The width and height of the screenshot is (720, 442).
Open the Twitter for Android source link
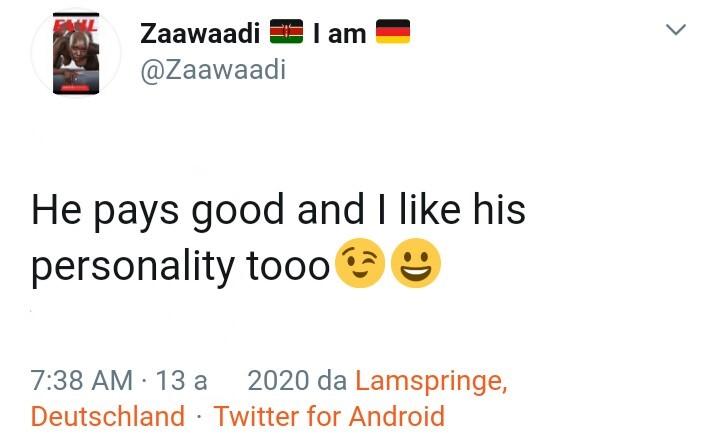[329, 416]
